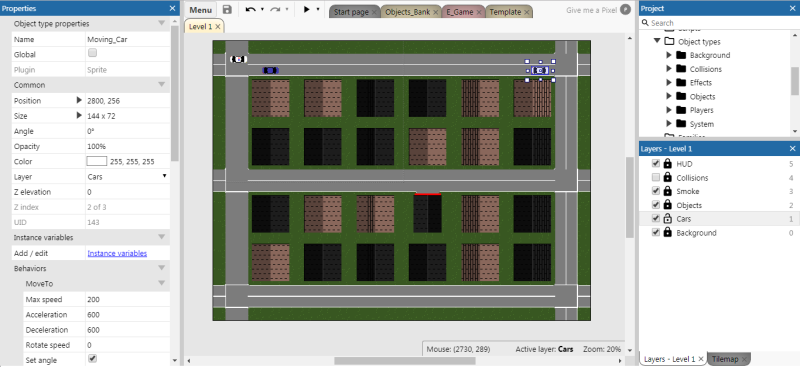800x367 pixels.
Task: Open the Menu button
Action: click(201, 10)
